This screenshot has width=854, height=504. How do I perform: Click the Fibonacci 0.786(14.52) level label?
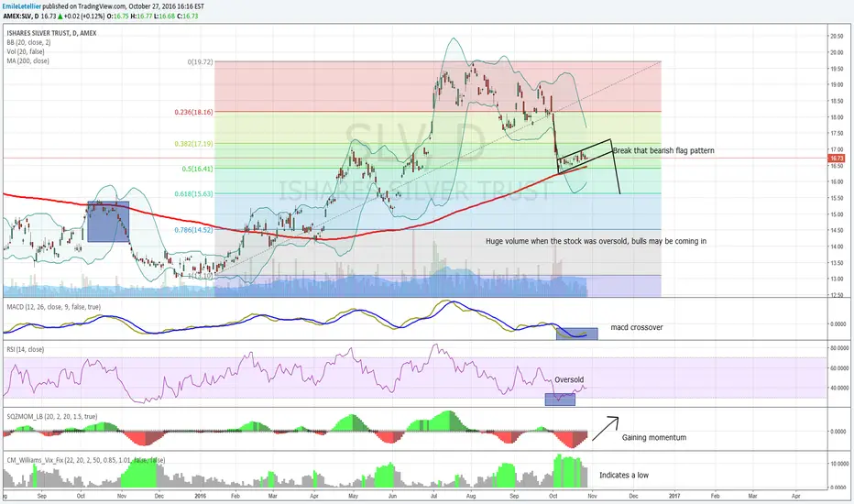193,230
